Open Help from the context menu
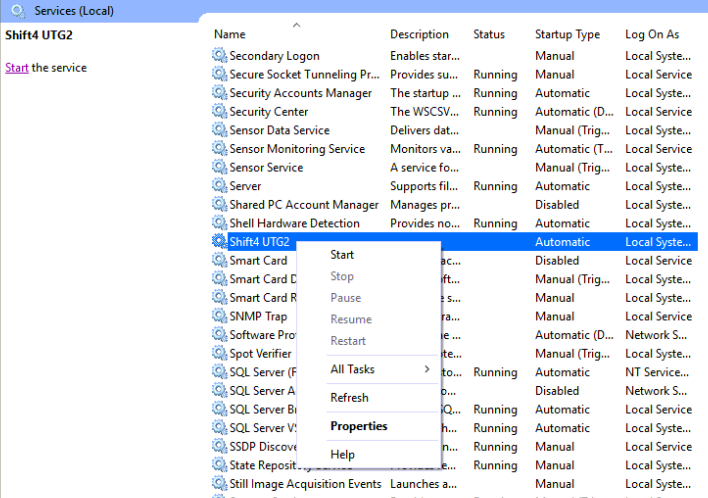708x498 pixels. [x=342, y=455]
